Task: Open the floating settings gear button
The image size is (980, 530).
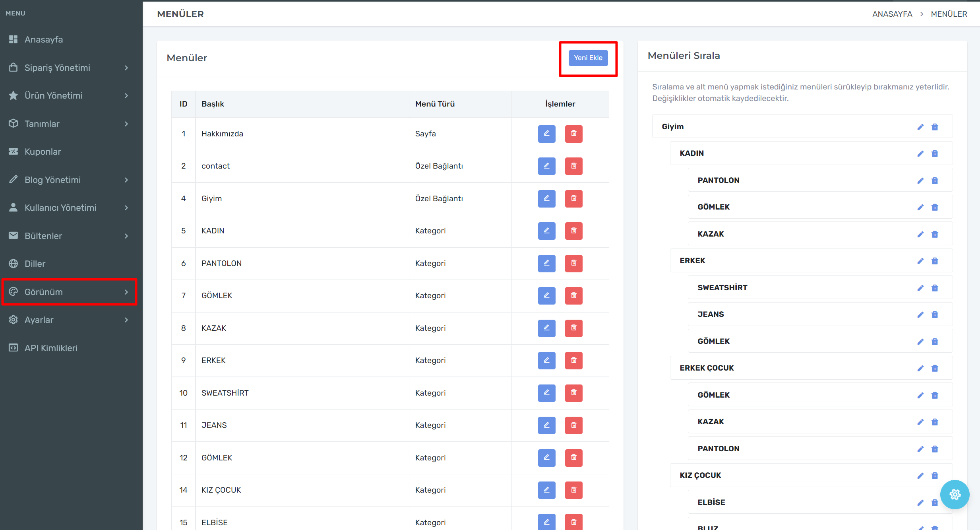Action: click(955, 494)
